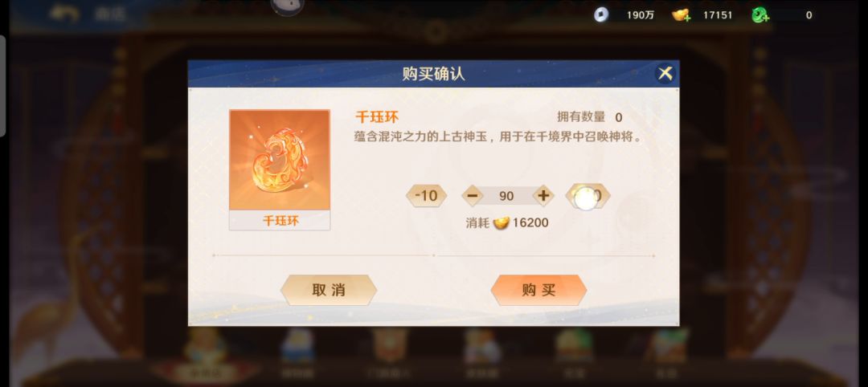Close the 购买确认 dialog with the X
The width and height of the screenshot is (868, 387).
(665, 73)
